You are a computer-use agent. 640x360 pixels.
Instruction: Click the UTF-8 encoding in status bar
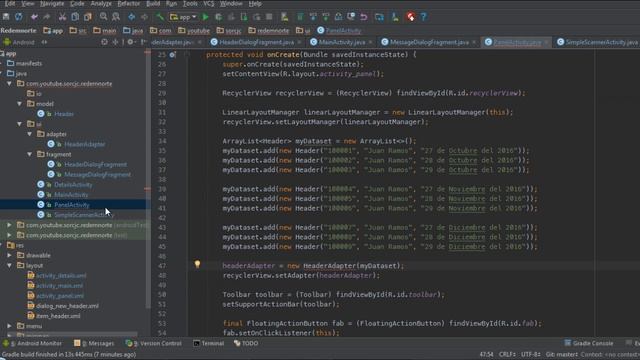coord(531,354)
